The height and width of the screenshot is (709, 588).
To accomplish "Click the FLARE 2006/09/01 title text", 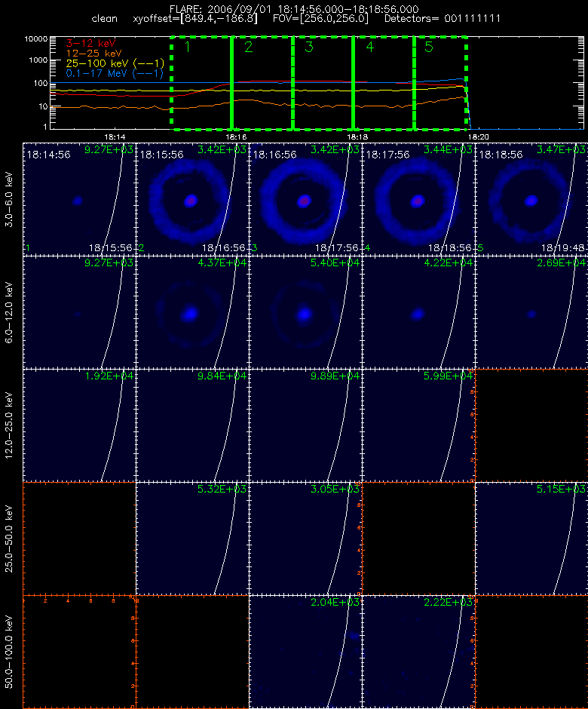I will (x=294, y=9).
